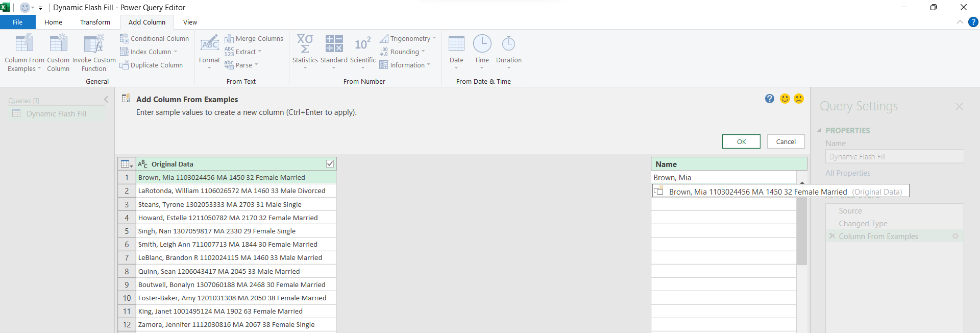Click the blue help icon in dialog

[x=770, y=99]
